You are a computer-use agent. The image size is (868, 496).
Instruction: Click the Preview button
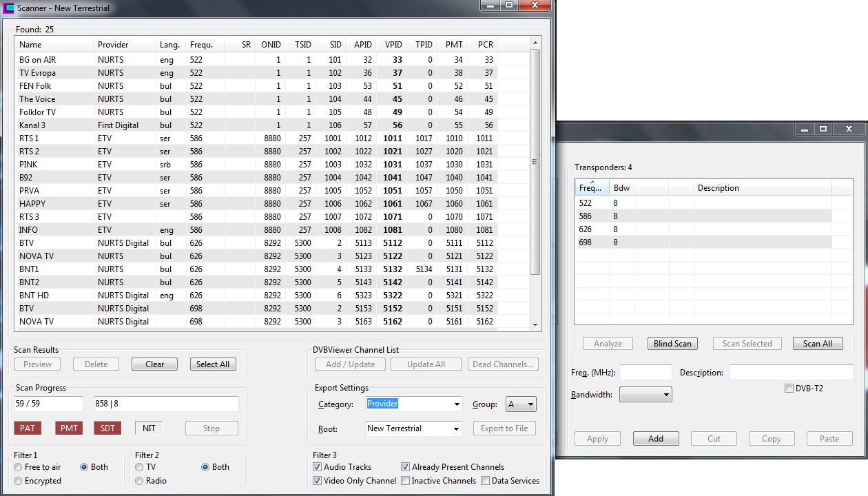37,364
